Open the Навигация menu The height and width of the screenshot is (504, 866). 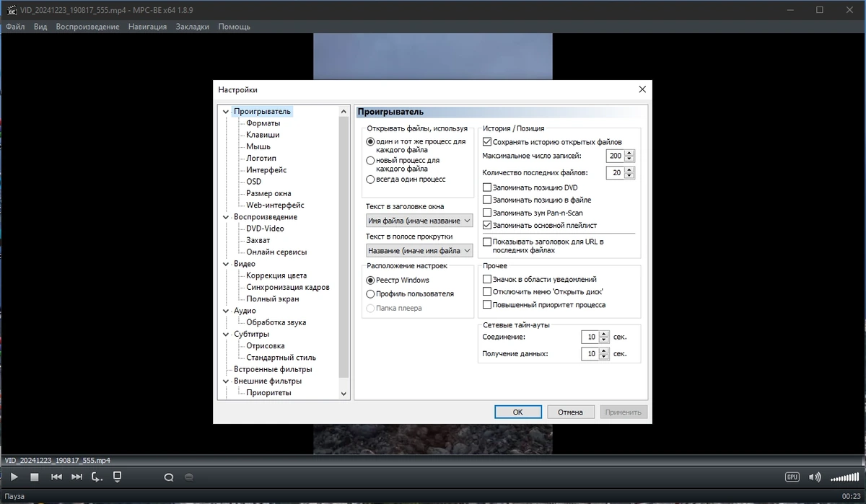click(x=147, y=27)
